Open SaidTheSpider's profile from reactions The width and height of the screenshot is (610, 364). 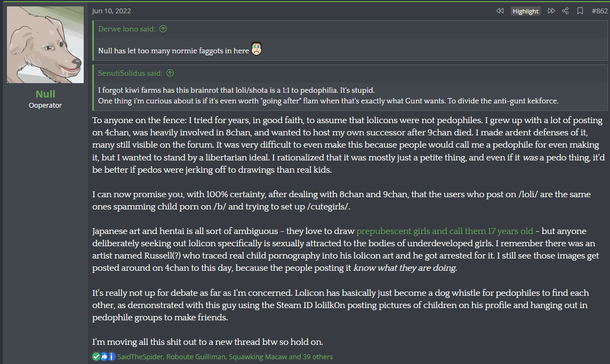point(140,357)
